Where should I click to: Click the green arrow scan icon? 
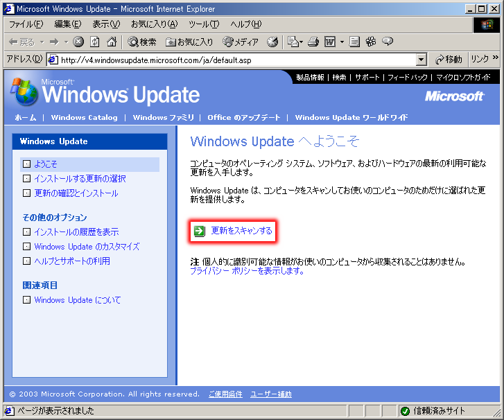(x=199, y=231)
